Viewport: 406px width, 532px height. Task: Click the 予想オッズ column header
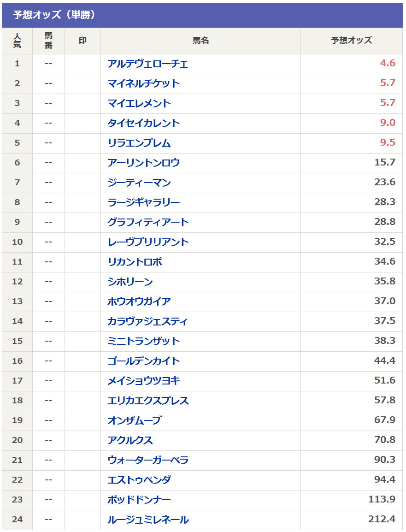(352, 41)
